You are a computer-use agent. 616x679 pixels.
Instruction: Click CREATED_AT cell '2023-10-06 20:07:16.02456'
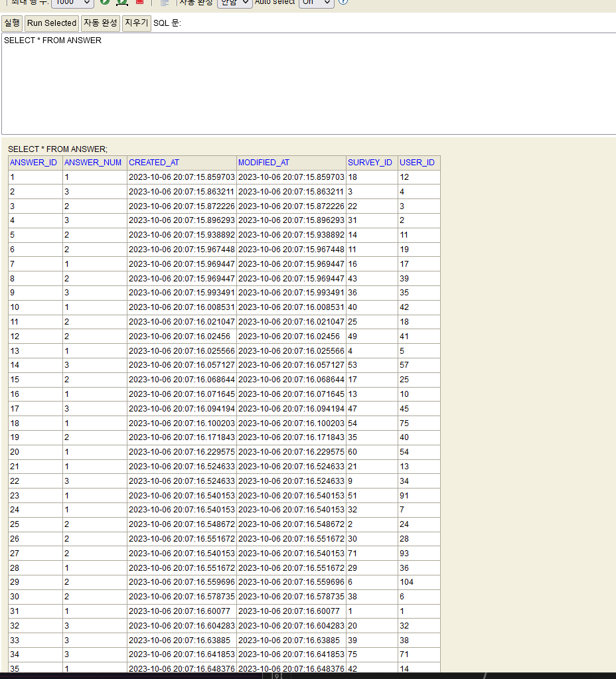pos(181,337)
